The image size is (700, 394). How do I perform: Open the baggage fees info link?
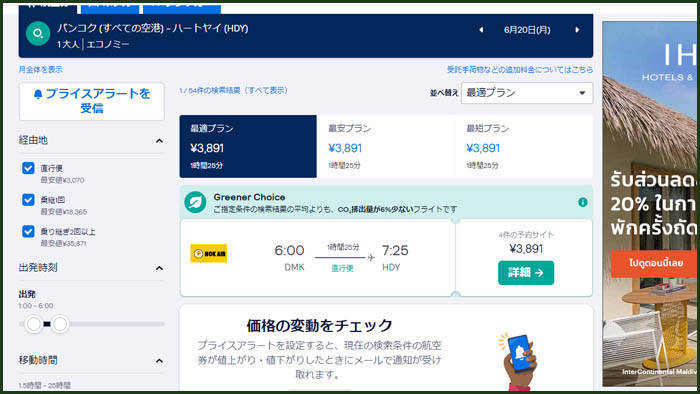[x=520, y=70]
